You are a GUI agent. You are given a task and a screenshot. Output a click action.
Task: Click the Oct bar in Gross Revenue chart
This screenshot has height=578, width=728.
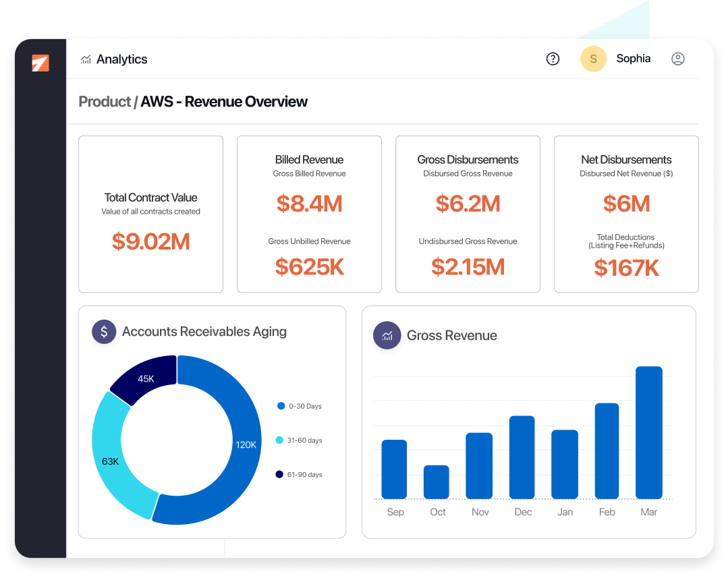tap(437, 482)
